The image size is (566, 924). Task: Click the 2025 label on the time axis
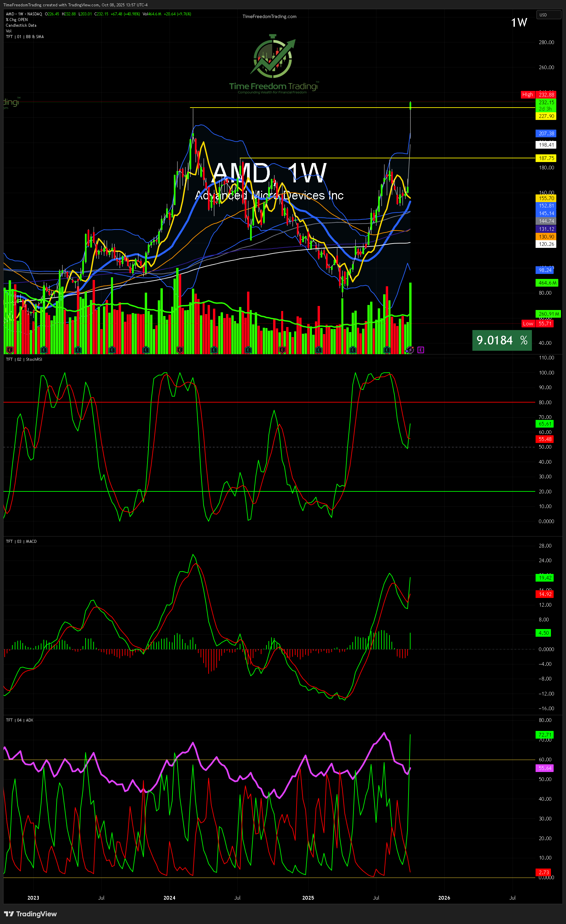point(308,898)
